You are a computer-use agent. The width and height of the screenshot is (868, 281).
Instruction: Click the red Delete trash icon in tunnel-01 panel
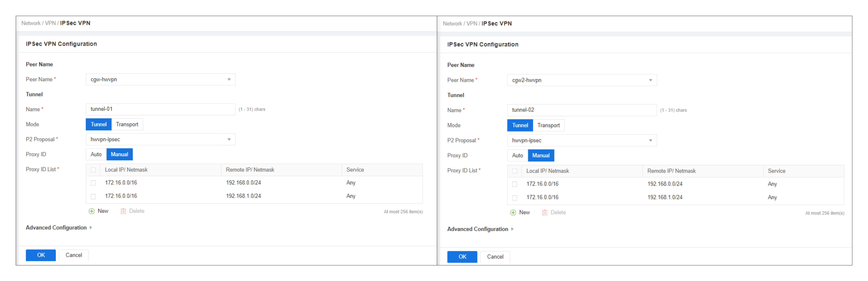click(123, 211)
